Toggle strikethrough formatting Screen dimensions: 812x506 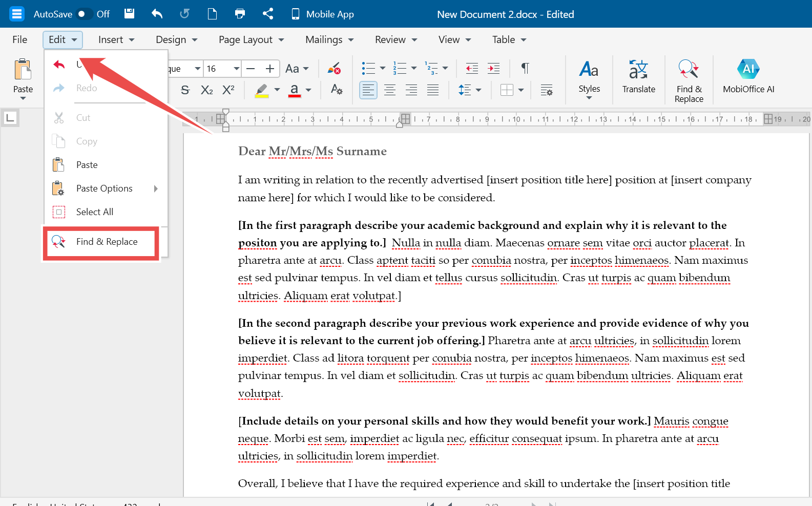(185, 90)
